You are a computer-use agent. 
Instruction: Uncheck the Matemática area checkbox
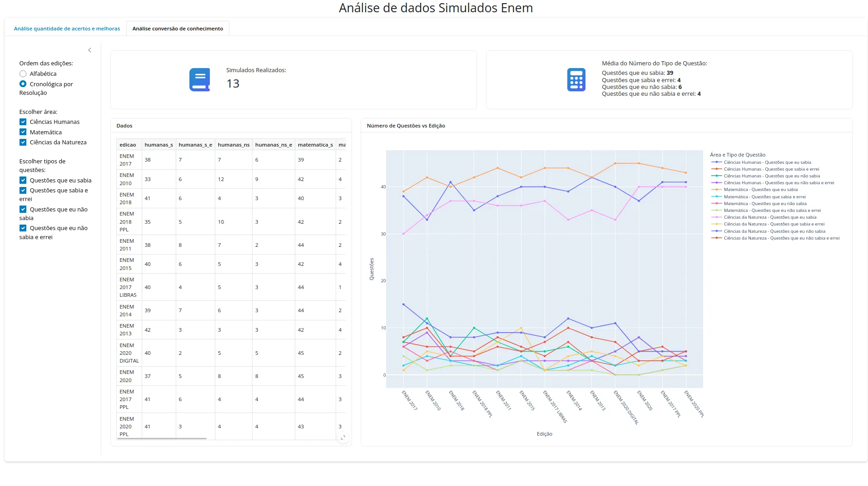[x=23, y=132]
